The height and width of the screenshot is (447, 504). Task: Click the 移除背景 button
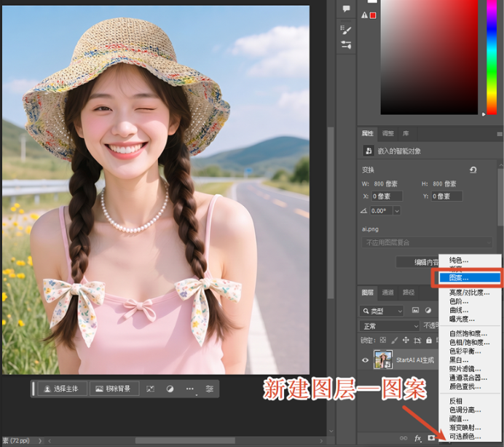(114, 389)
